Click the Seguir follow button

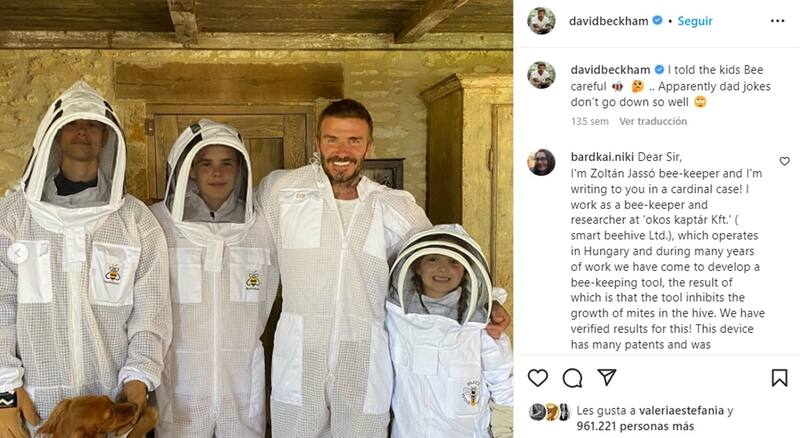point(695,21)
